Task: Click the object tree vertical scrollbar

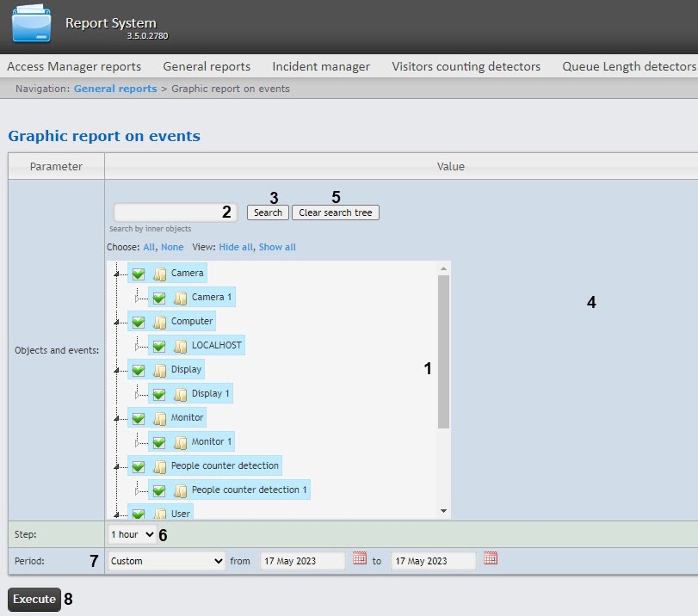Action: [443, 353]
